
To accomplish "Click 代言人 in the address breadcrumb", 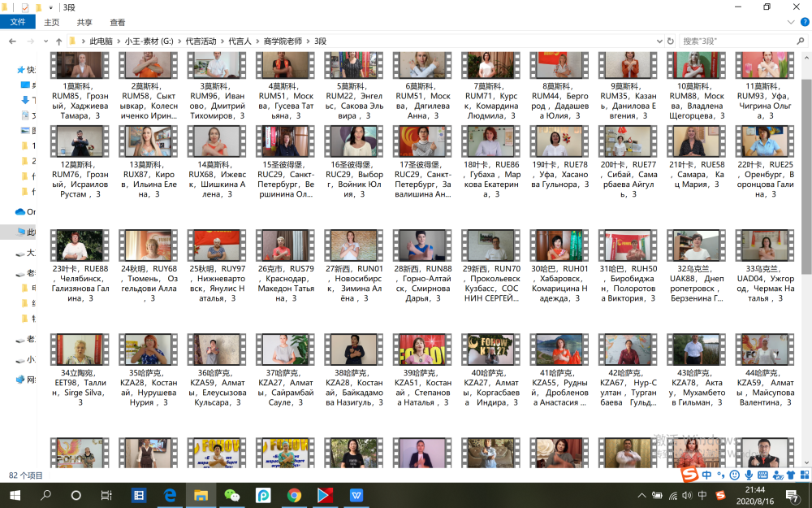I will [240, 41].
